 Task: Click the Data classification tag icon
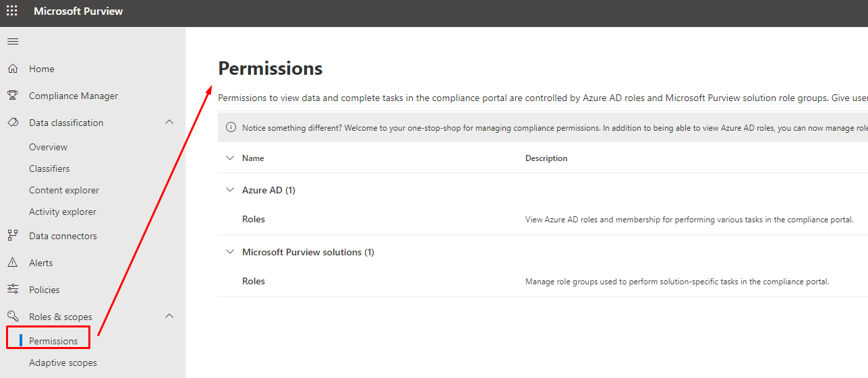click(x=12, y=123)
